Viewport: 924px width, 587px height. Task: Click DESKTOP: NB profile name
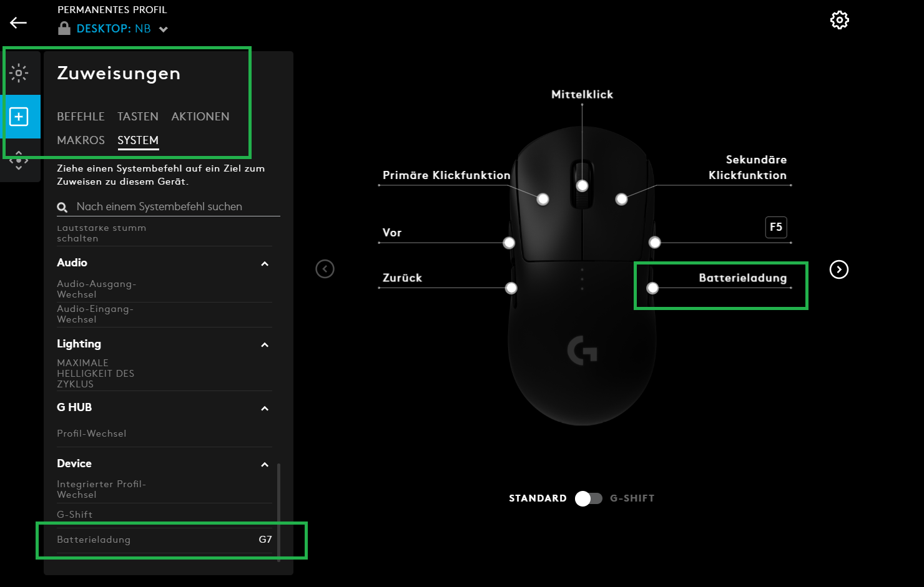[114, 29]
